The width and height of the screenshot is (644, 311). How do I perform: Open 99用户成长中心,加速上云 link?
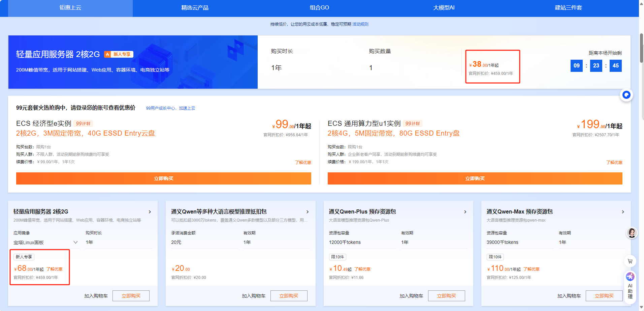(x=170, y=108)
